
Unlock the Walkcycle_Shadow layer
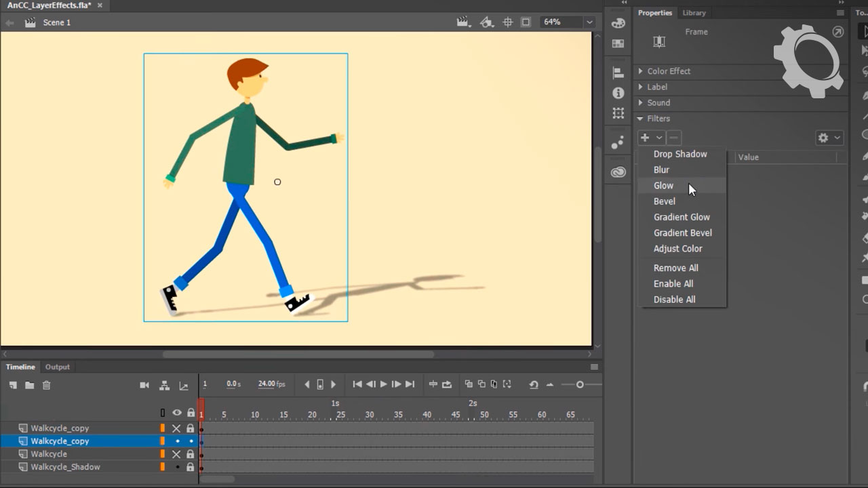(191, 467)
